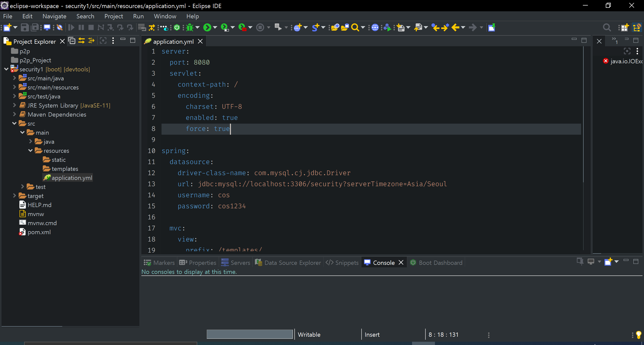Close the application.yml editor tab
Screen dimensions: 644x345
200,41
